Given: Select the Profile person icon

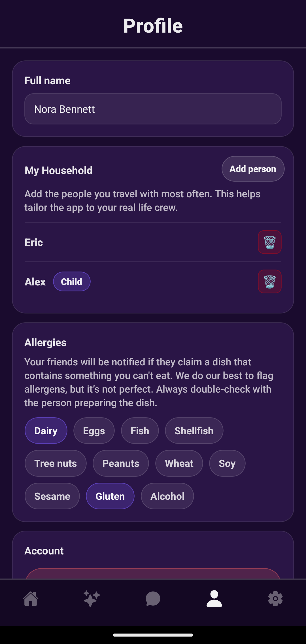Looking at the screenshot, I should 214,599.
